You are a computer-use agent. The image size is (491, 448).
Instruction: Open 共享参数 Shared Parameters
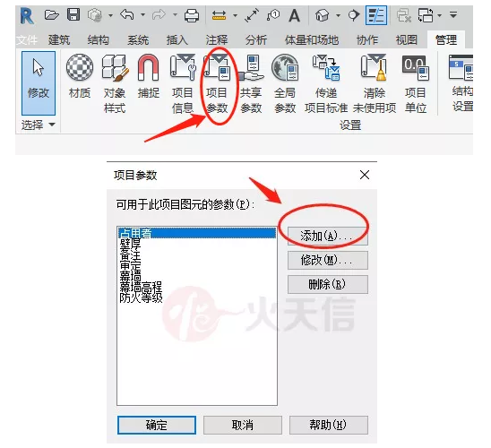pos(251,83)
